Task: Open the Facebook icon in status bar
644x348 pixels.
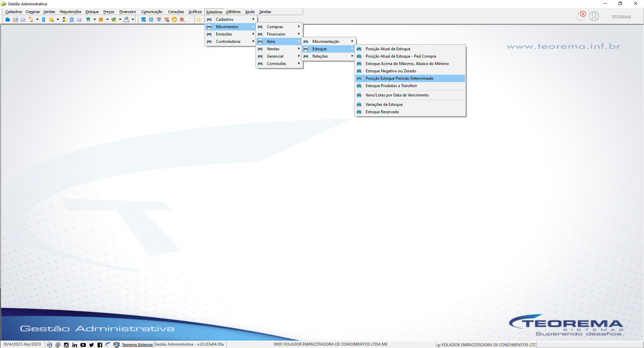Action: (100, 345)
